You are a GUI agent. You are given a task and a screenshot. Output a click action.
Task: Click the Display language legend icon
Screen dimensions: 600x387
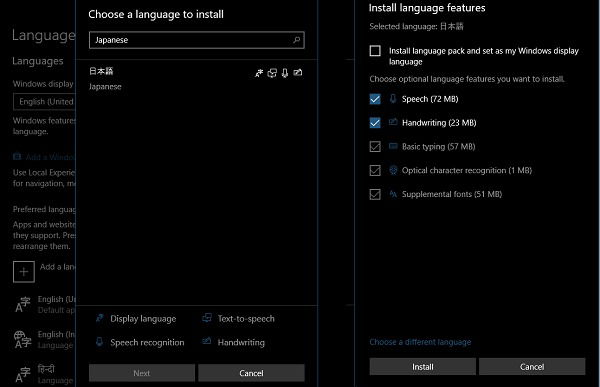99,318
